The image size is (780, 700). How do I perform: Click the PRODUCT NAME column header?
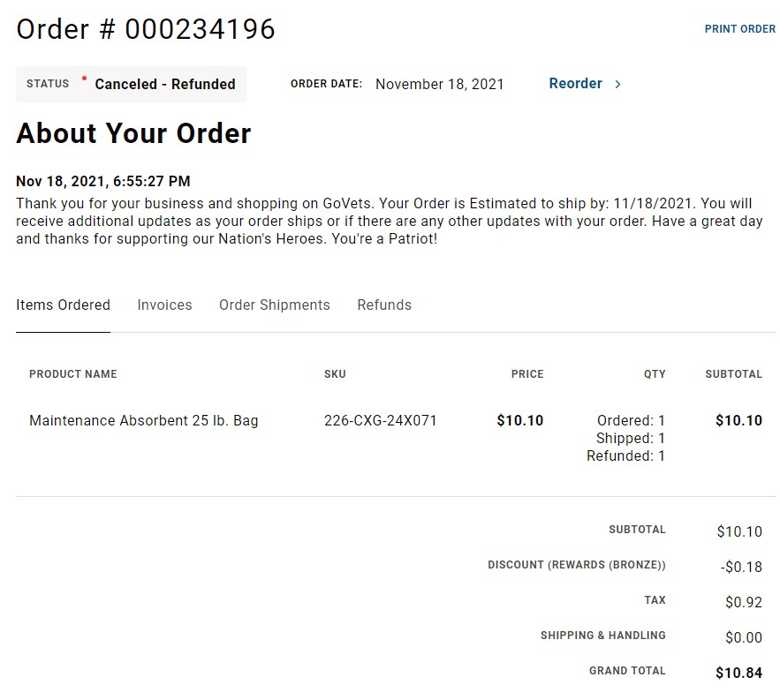[x=73, y=374]
